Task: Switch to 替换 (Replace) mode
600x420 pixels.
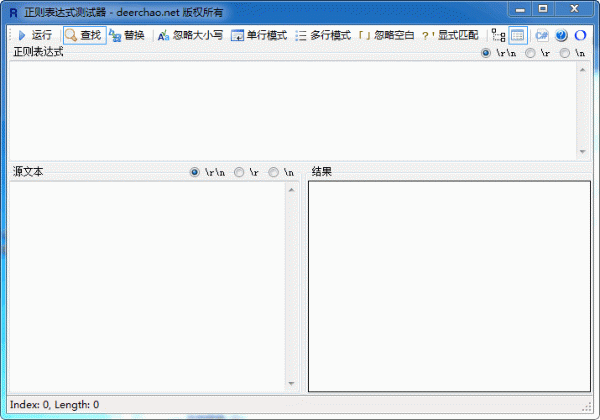Action: (127, 35)
